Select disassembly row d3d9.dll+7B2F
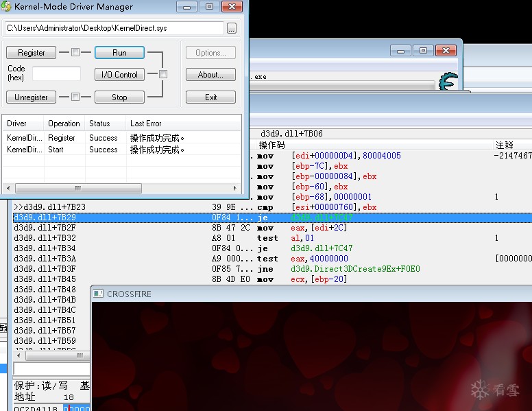 coord(272,228)
